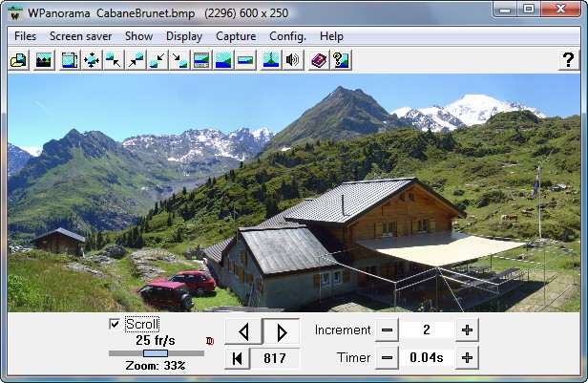This screenshot has width=588, height=383.
Task: Click the WPanorama title bar app icon
Action: (x=15, y=13)
